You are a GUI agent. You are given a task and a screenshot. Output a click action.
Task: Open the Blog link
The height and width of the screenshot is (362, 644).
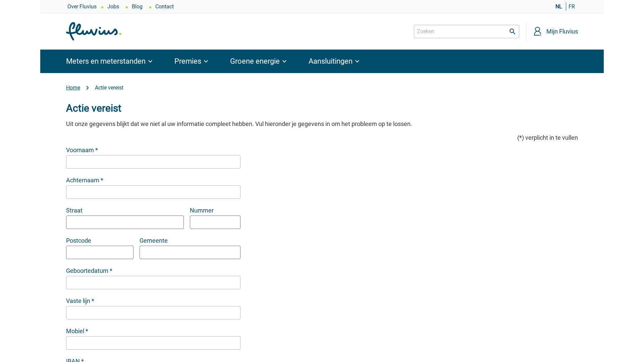[x=137, y=7]
